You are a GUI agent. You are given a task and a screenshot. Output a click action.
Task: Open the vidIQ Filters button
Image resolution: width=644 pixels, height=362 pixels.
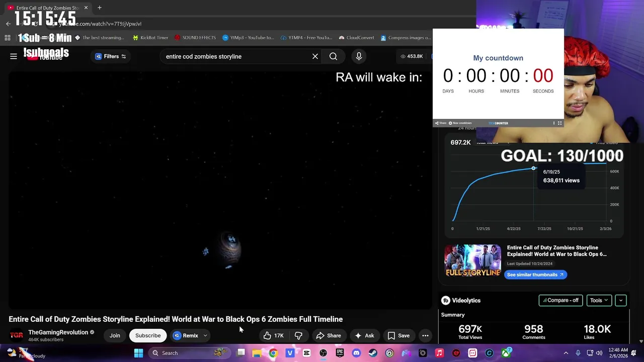[111, 56]
